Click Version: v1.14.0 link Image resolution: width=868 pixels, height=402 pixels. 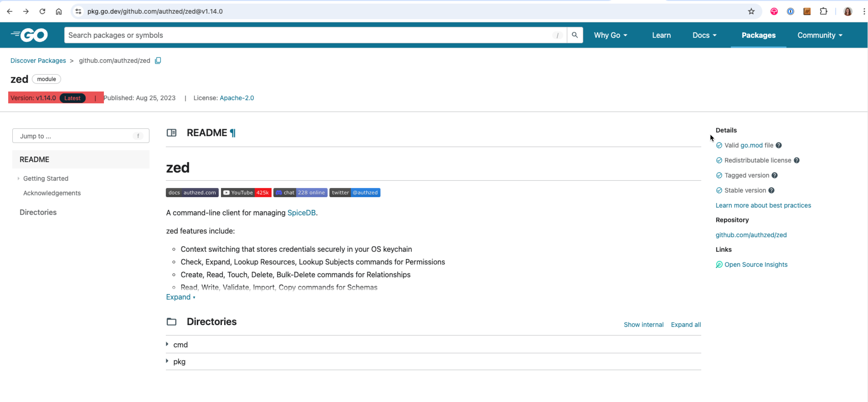tap(33, 98)
